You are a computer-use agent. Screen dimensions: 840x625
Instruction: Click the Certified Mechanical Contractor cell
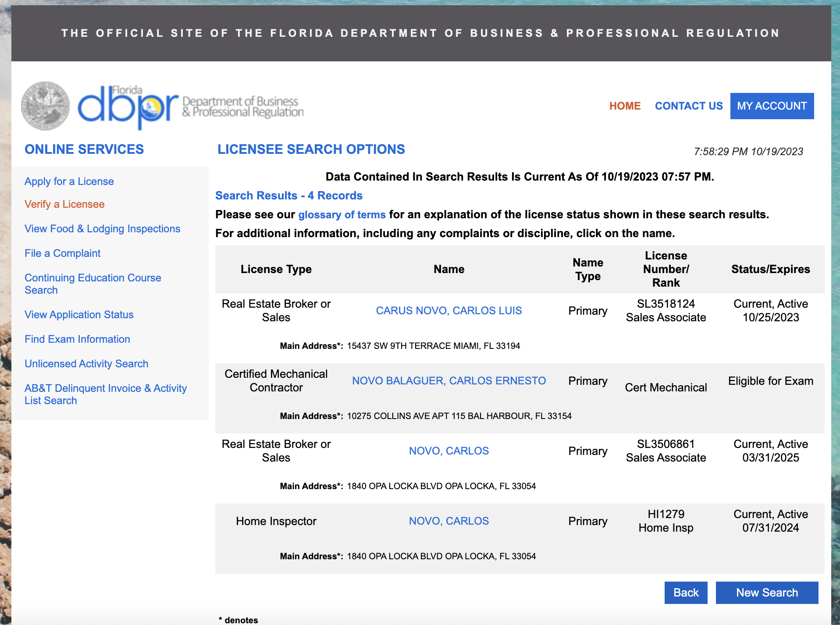click(276, 381)
